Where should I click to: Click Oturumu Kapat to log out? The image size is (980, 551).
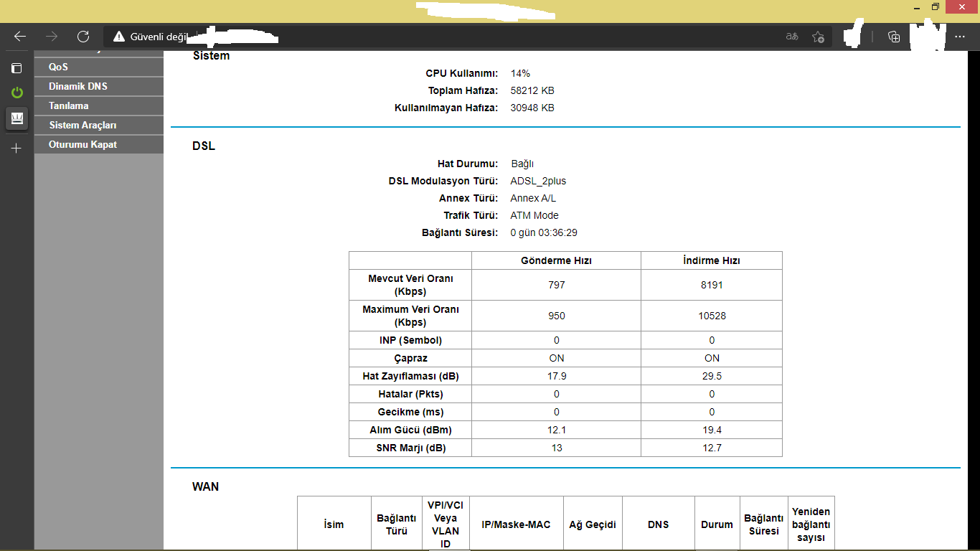pos(99,144)
